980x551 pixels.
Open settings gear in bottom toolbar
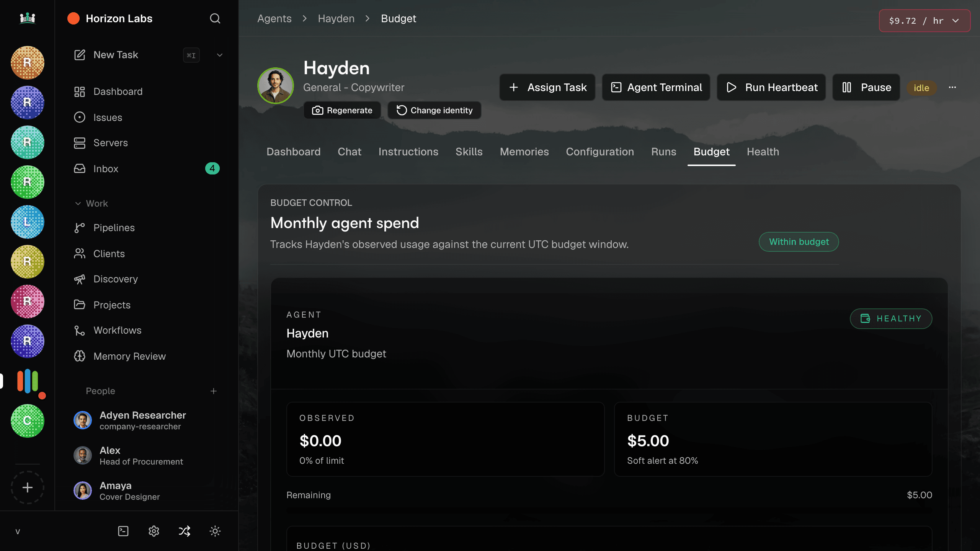tap(154, 531)
